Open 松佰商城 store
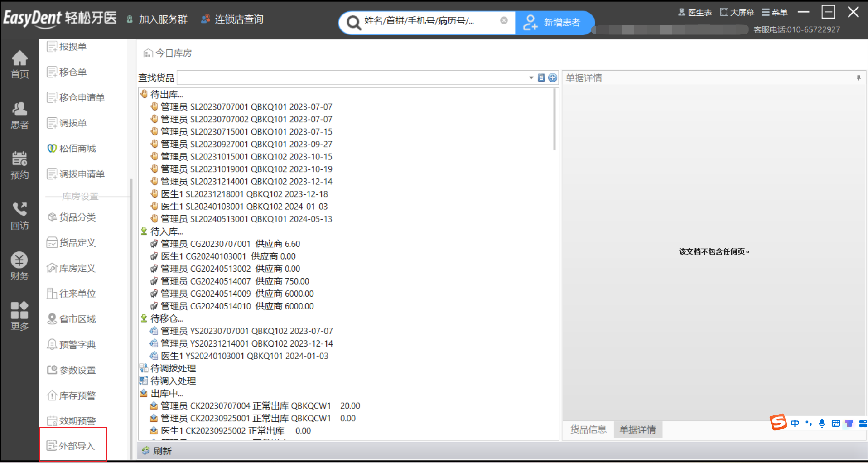Viewport: 868px width, 463px height. click(x=72, y=148)
